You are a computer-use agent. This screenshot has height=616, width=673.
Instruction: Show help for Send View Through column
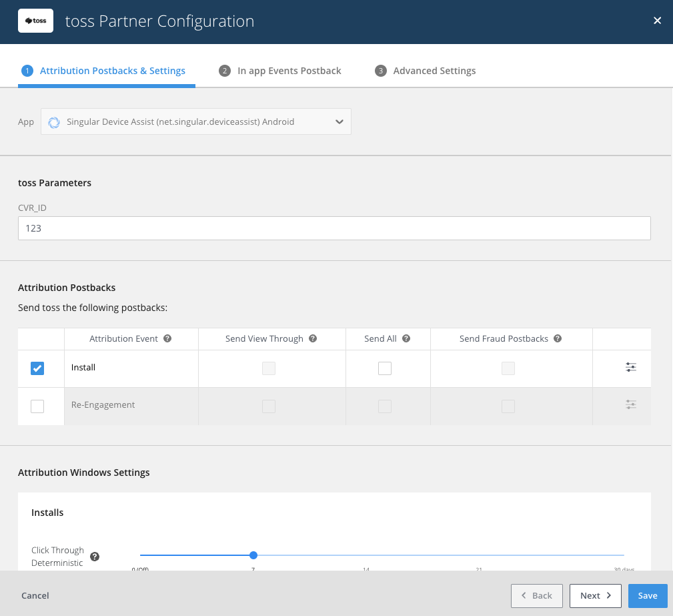coord(313,338)
